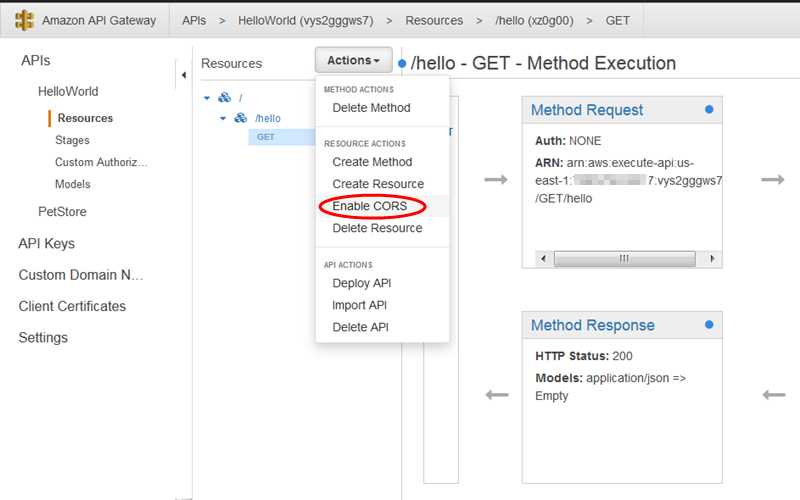Viewport: 800px width, 500px height.
Task: Choose Import API from the menu
Action: pos(359,305)
